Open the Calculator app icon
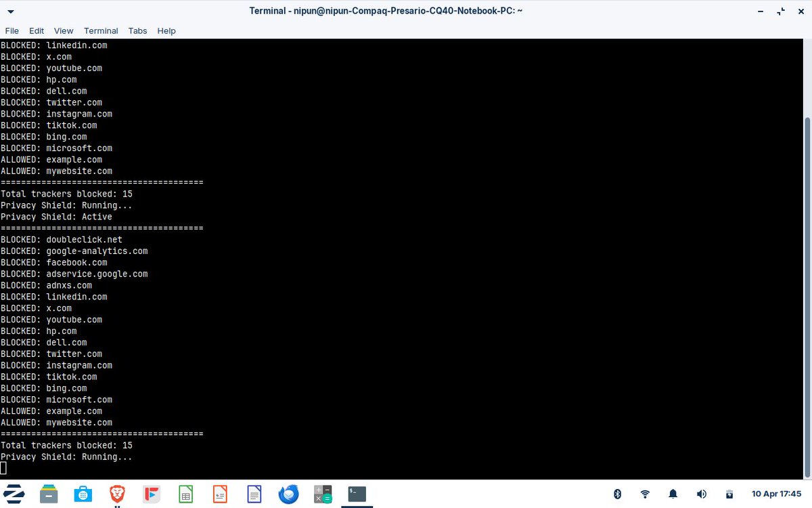The height and width of the screenshot is (508, 812). 323,494
